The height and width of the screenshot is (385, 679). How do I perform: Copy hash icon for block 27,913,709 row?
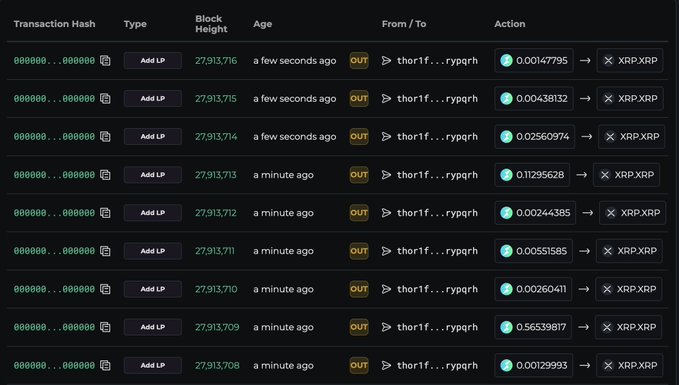[105, 327]
